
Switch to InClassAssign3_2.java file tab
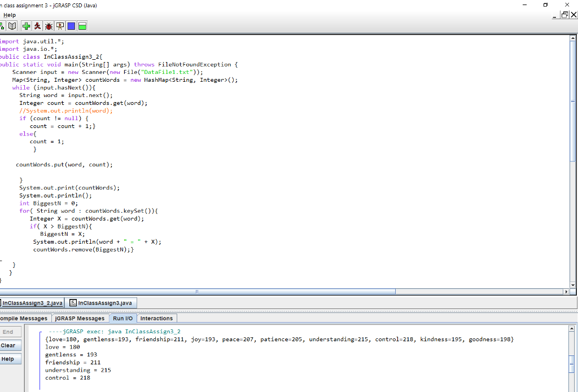(32, 303)
